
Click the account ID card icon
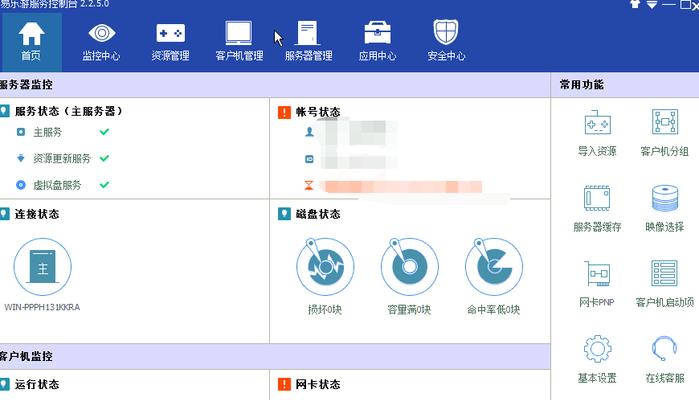(x=309, y=159)
